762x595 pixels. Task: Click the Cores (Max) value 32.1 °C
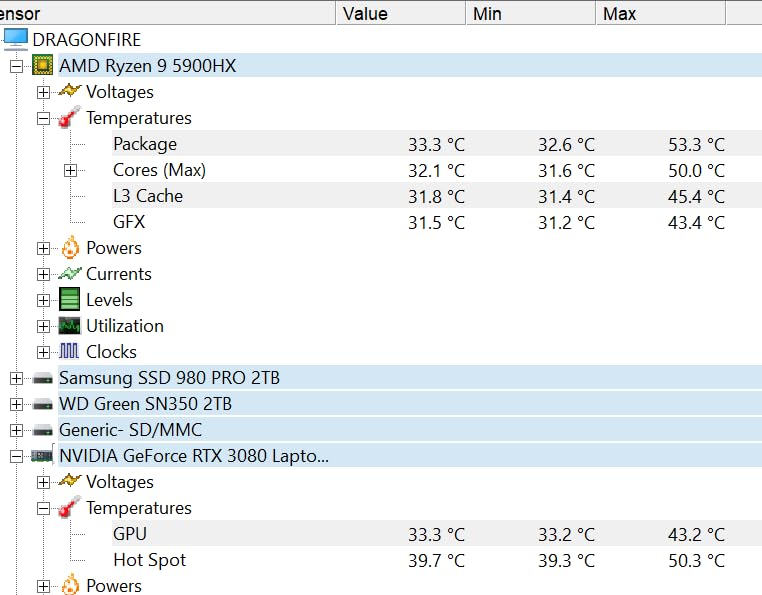point(436,171)
